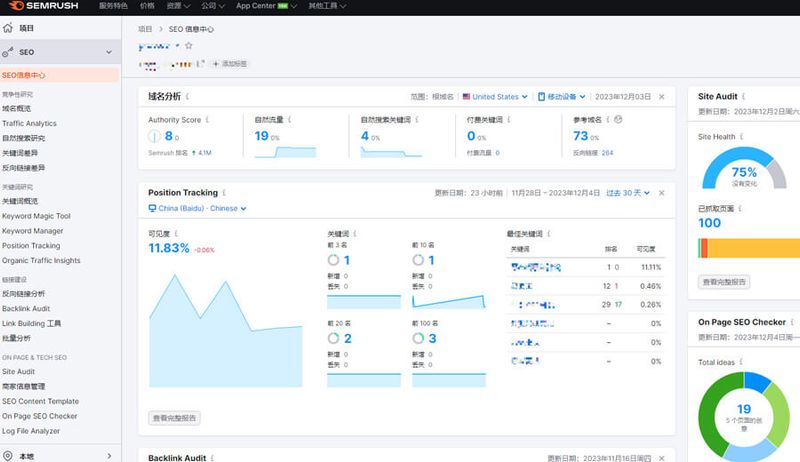Click the yellow segment of crawled pages bar
The image size is (800, 462).
(754, 248)
